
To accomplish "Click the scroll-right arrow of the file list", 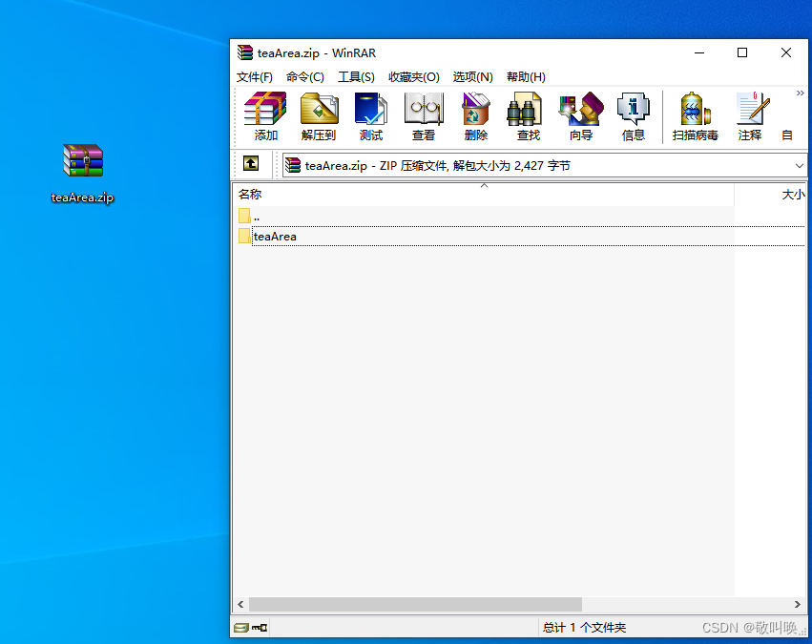I will (x=798, y=604).
